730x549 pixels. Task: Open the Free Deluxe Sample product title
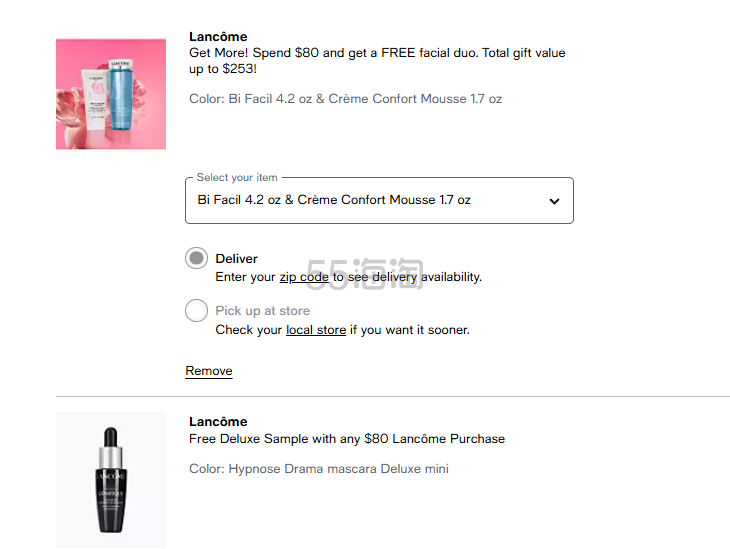[347, 439]
